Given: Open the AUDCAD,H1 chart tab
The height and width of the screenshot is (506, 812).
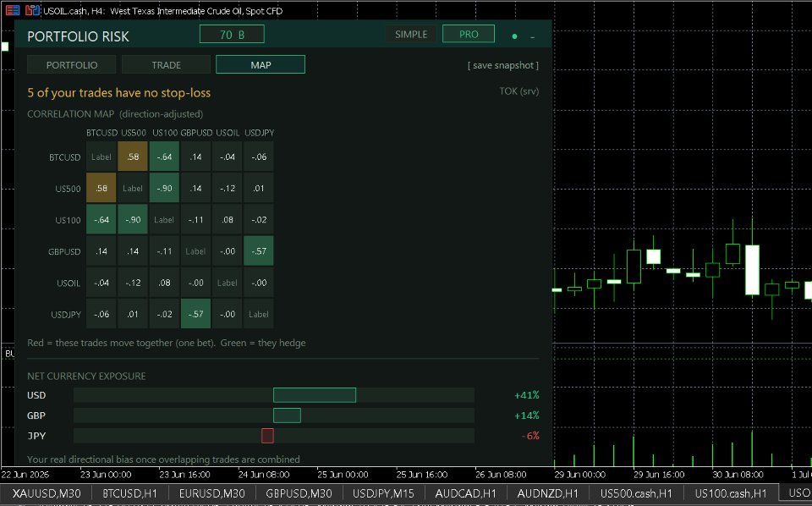Looking at the screenshot, I should click(x=465, y=493).
